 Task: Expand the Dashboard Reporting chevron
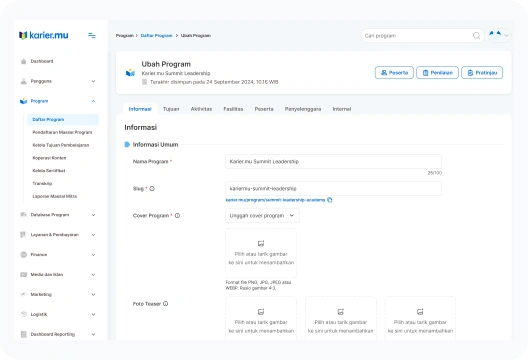[93, 334]
